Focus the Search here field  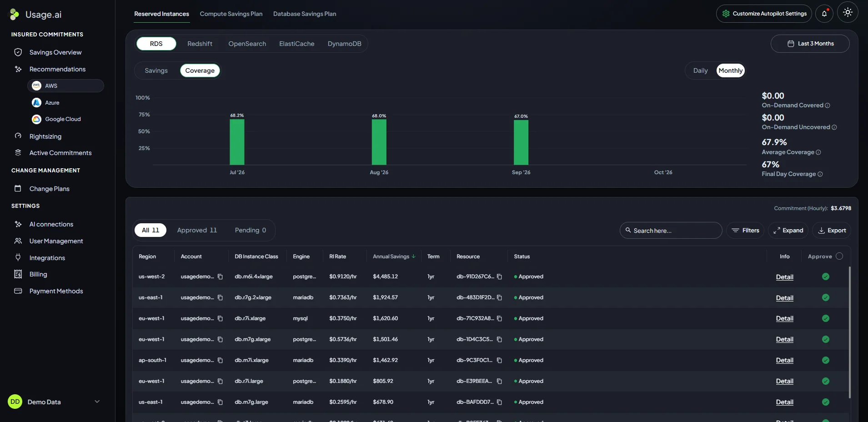click(x=671, y=231)
